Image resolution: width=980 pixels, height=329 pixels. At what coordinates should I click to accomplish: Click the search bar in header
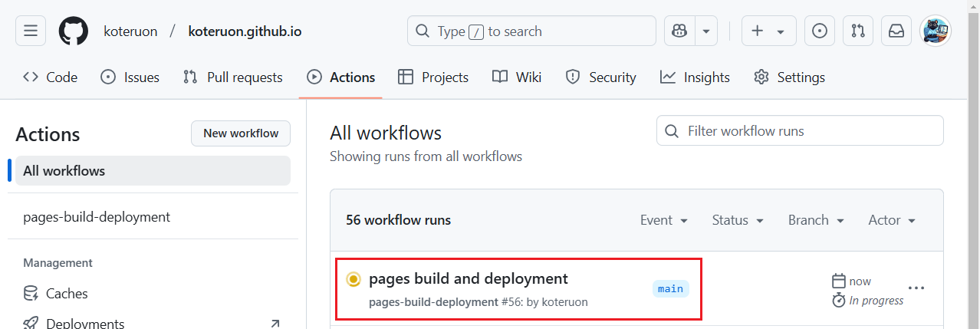(531, 31)
